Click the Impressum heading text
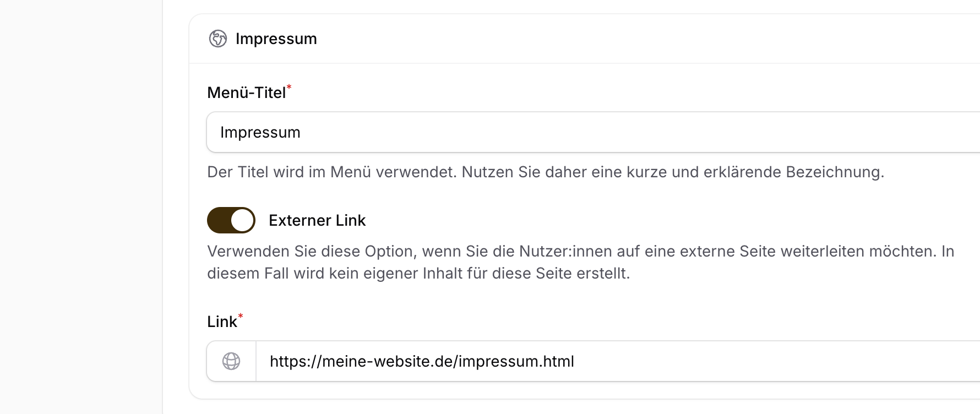 coord(276,39)
